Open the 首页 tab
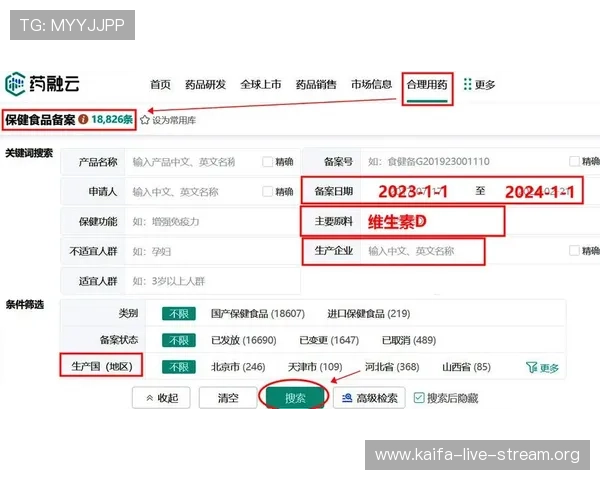 click(160, 85)
